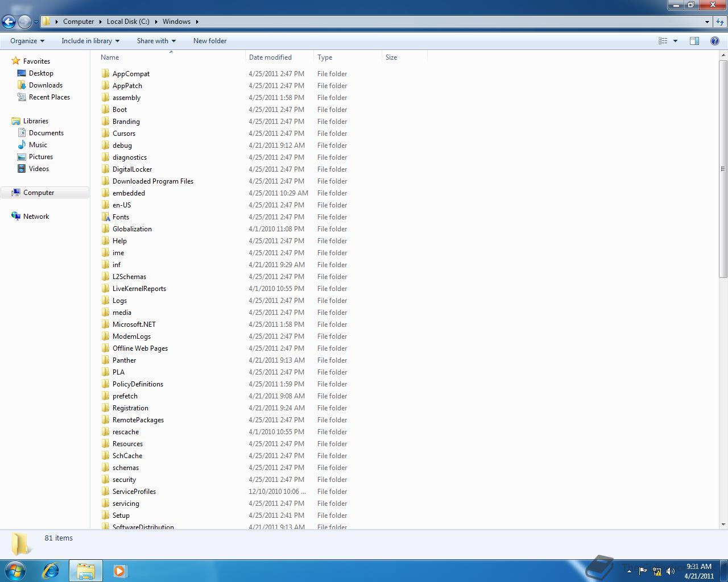
Task: Click the volume speaker tray icon
Action: click(x=671, y=571)
